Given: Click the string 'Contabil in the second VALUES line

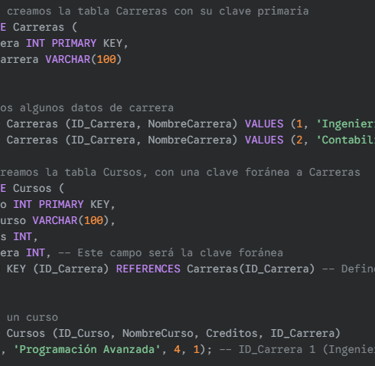Looking at the screenshot, I should click(345, 140).
